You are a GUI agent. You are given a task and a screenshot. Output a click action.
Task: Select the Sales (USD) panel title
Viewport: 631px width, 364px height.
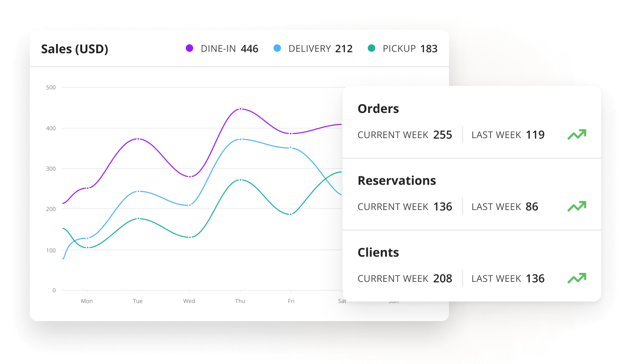tap(75, 49)
